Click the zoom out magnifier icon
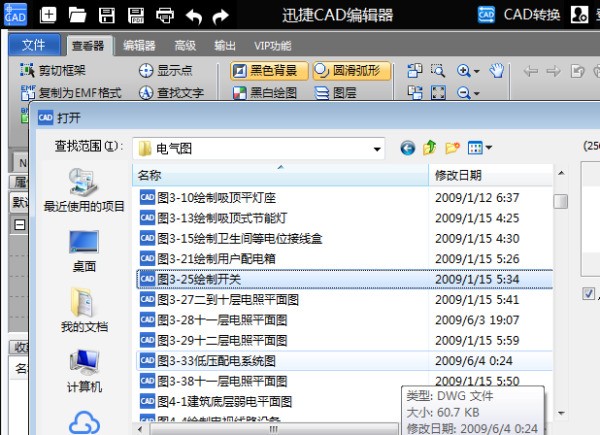 463,93
